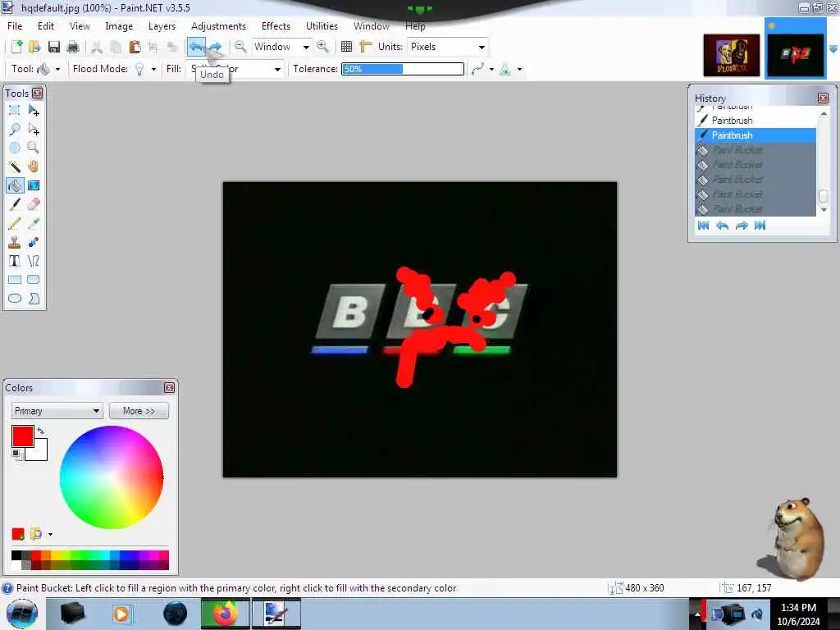Step forward one in History panel
The height and width of the screenshot is (630, 840).
coord(742,226)
